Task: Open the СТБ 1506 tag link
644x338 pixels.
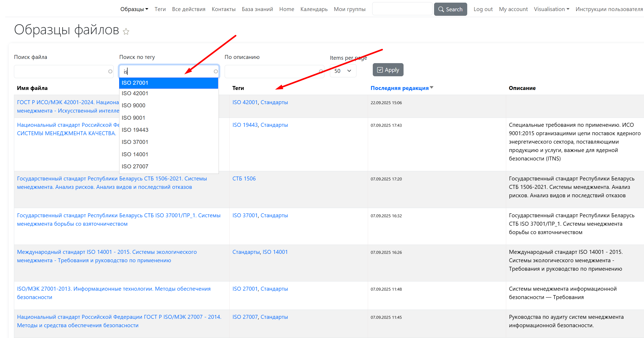Action: (x=244, y=179)
